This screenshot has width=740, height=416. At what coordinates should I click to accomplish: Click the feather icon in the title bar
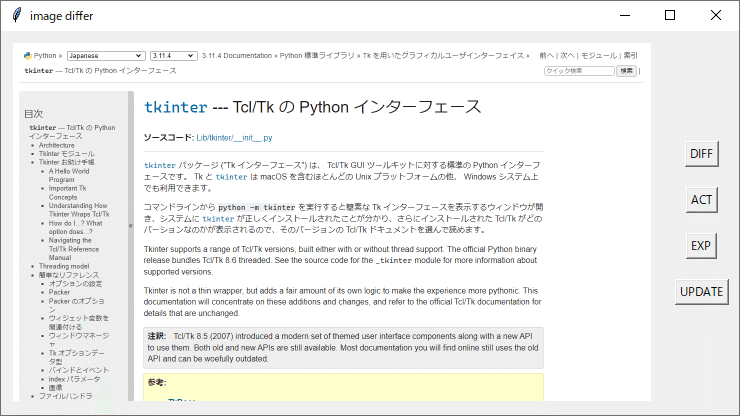(x=17, y=15)
